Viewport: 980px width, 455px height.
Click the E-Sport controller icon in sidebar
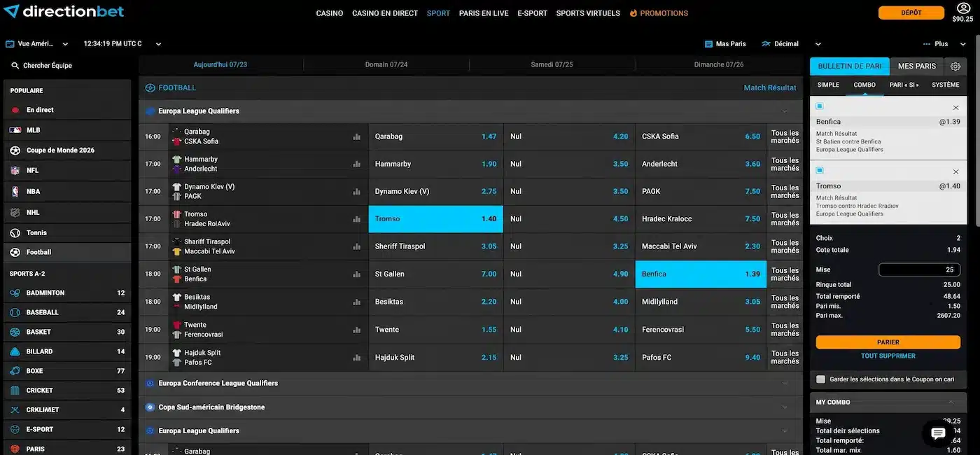[15, 430]
